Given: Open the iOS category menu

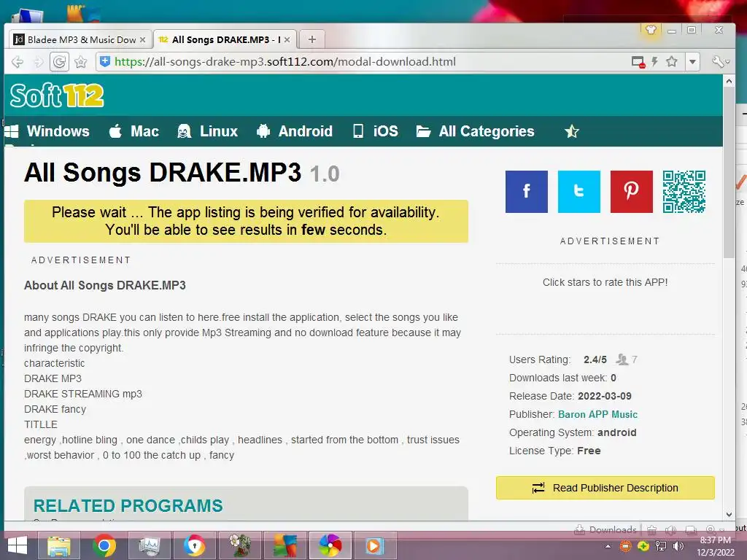Looking at the screenshot, I should click(376, 131).
